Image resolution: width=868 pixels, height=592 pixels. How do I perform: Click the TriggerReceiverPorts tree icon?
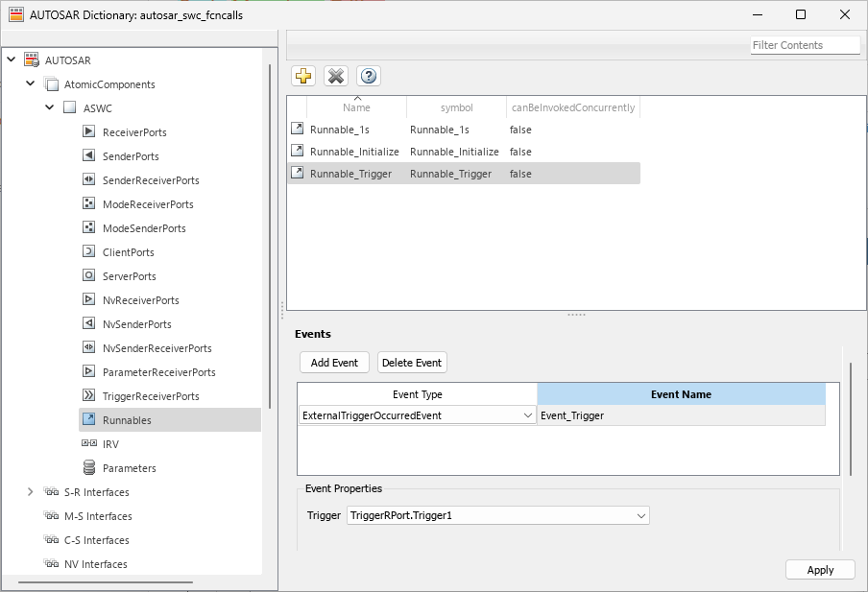click(88, 395)
